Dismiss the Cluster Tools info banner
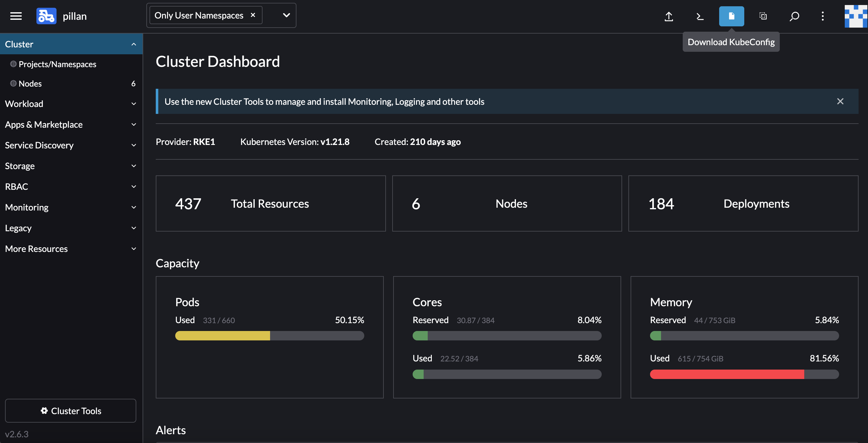The image size is (868, 443). pos(840,101)
